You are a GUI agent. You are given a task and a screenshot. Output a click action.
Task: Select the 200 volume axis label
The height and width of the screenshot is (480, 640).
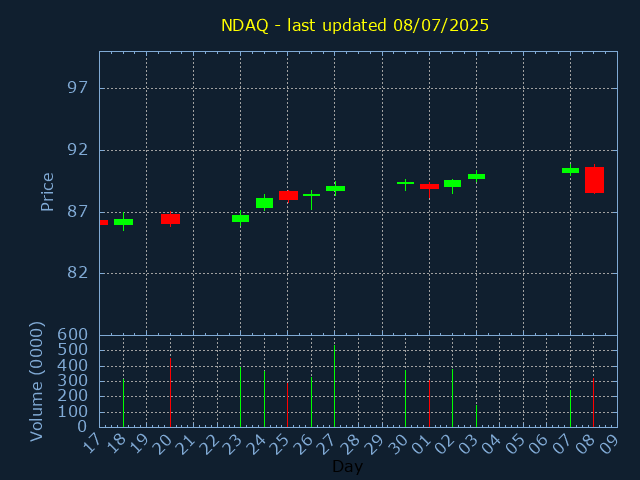[72, 396]
